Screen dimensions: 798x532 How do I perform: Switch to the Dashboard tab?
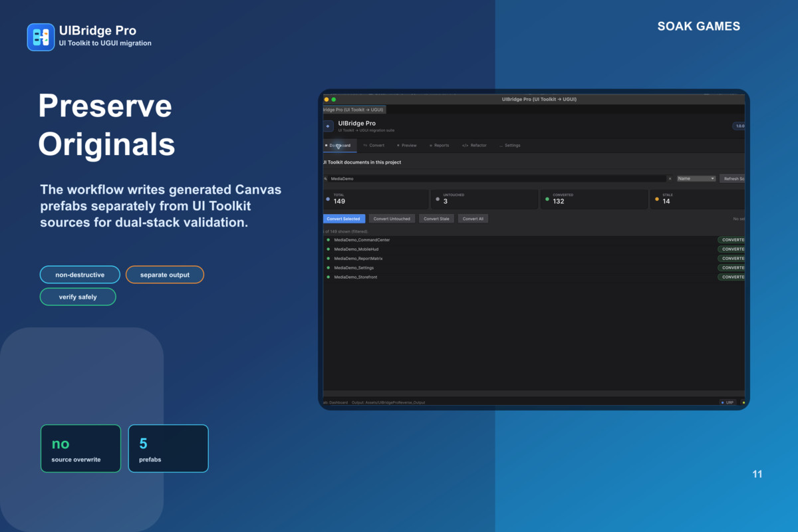(338, 146)
